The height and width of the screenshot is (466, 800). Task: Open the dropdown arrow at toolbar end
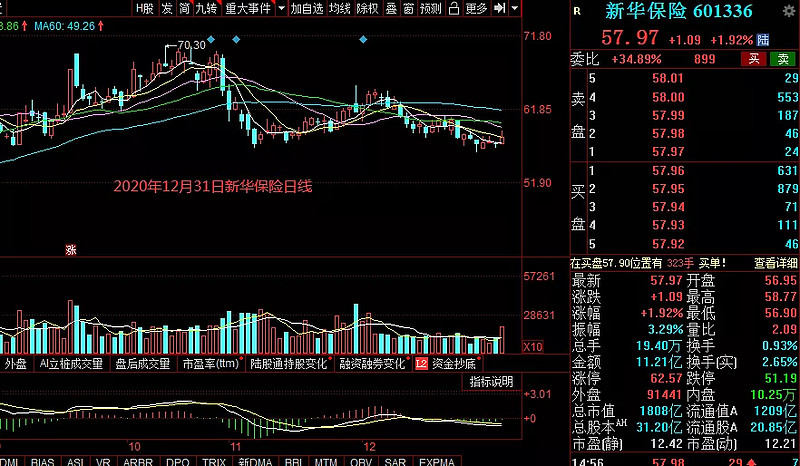tap(515, 8)
